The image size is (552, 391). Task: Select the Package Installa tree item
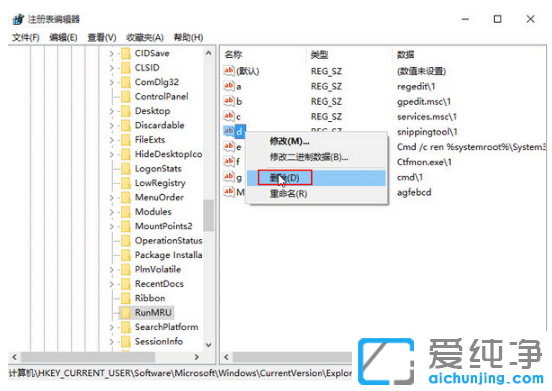[168, 256]
